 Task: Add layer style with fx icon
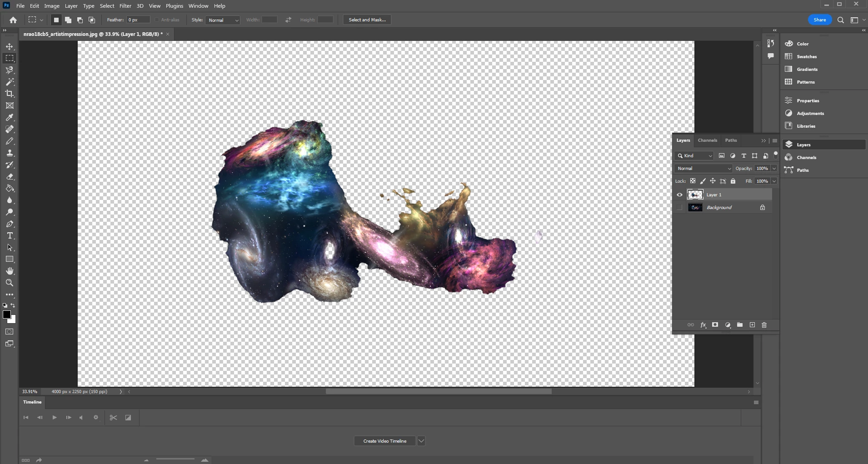(703, 325)
